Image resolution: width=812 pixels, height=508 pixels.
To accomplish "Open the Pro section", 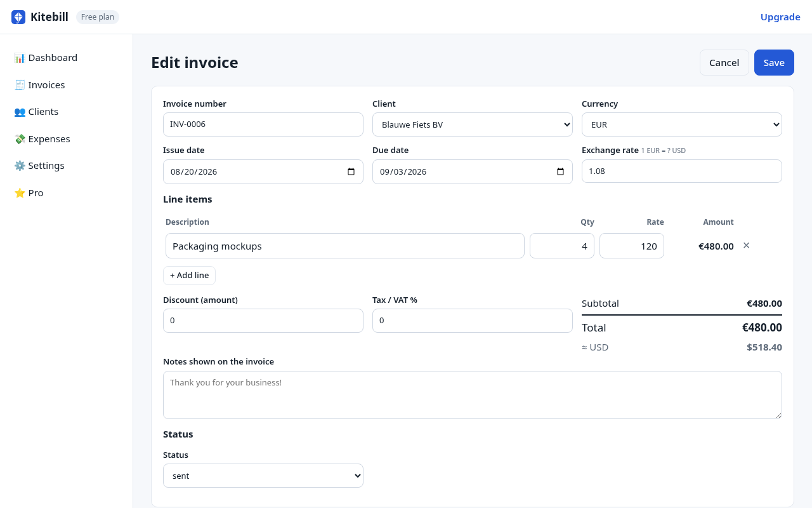I will tap(67, 193).
